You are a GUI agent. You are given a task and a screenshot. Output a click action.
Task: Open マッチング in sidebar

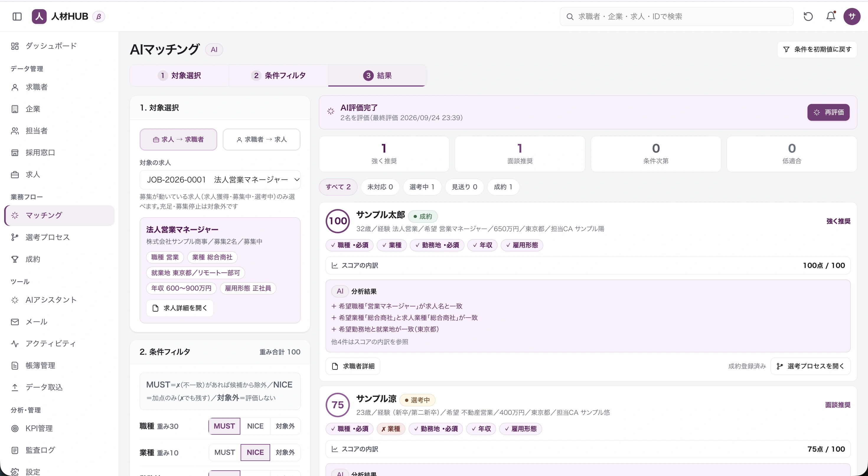(x=59, y=216)
